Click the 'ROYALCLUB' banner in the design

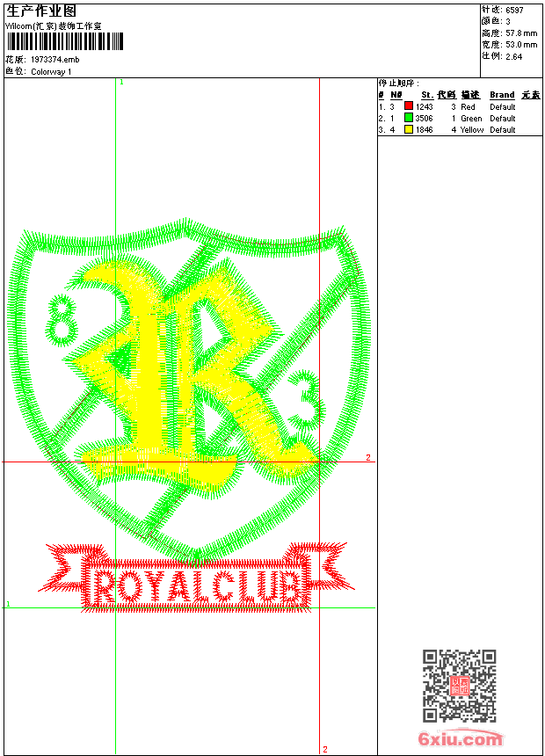pos(197,578)
